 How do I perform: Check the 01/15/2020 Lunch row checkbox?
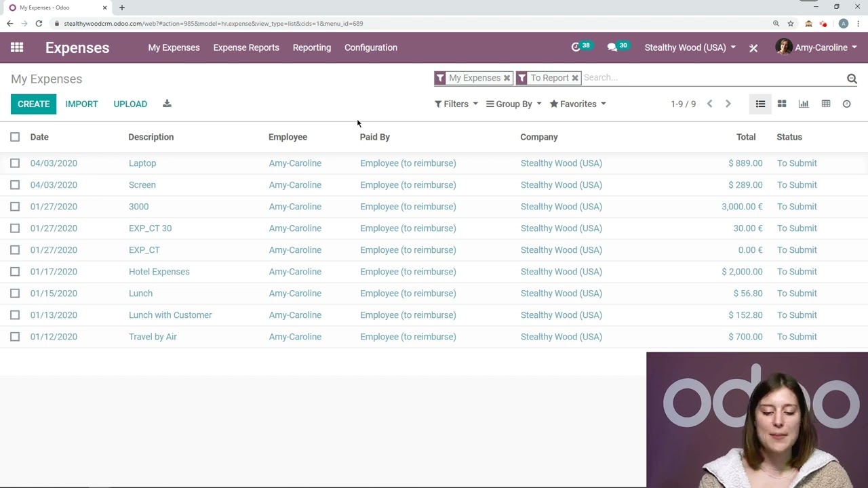(x=15, y=293)
